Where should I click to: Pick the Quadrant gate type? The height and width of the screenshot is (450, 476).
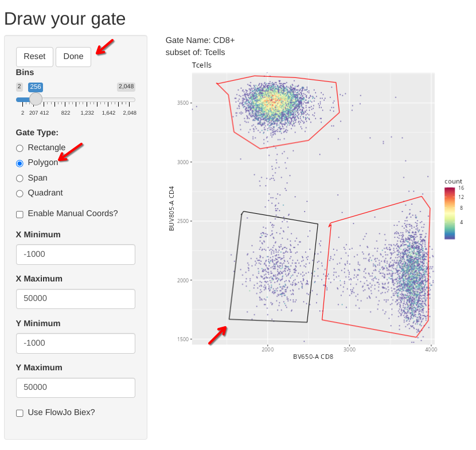point(20,194)
